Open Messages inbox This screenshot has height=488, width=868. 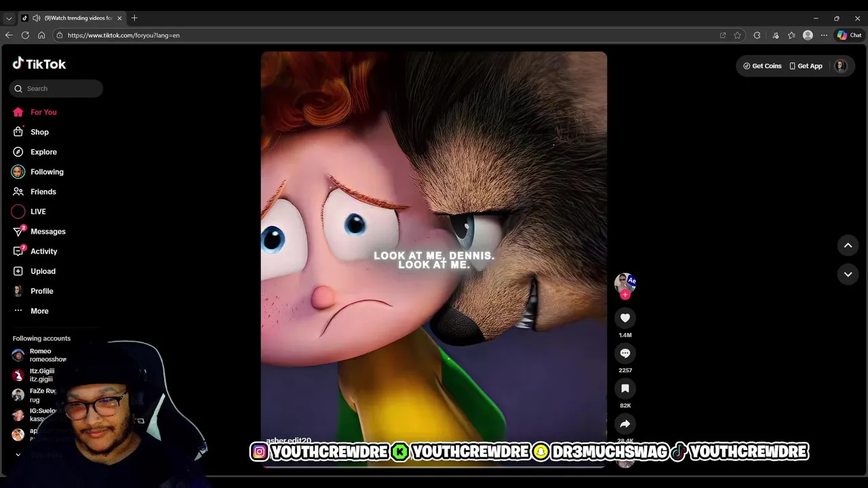click(47, 231)
